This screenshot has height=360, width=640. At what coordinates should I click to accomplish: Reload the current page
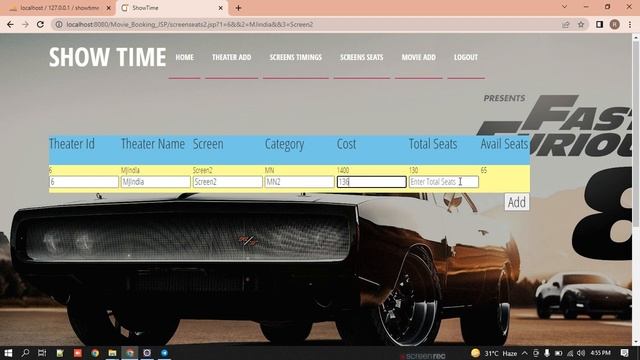[40, 24]
